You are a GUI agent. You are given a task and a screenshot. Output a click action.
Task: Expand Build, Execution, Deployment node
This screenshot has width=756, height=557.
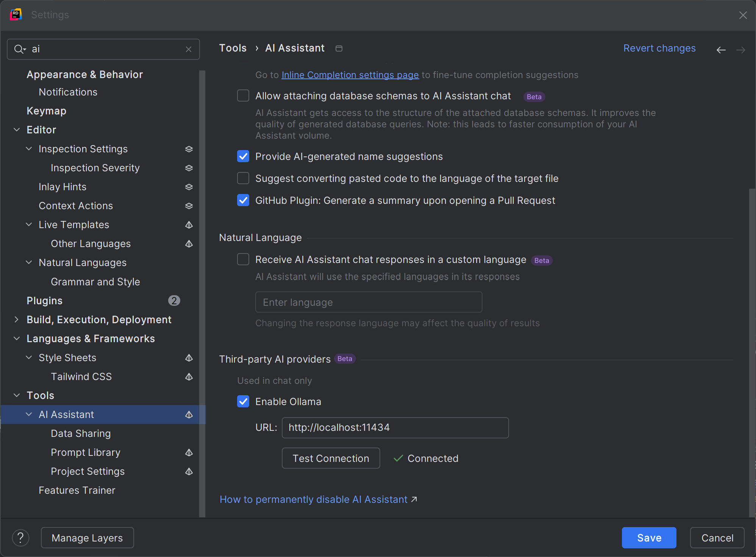(x=17, y=319)
